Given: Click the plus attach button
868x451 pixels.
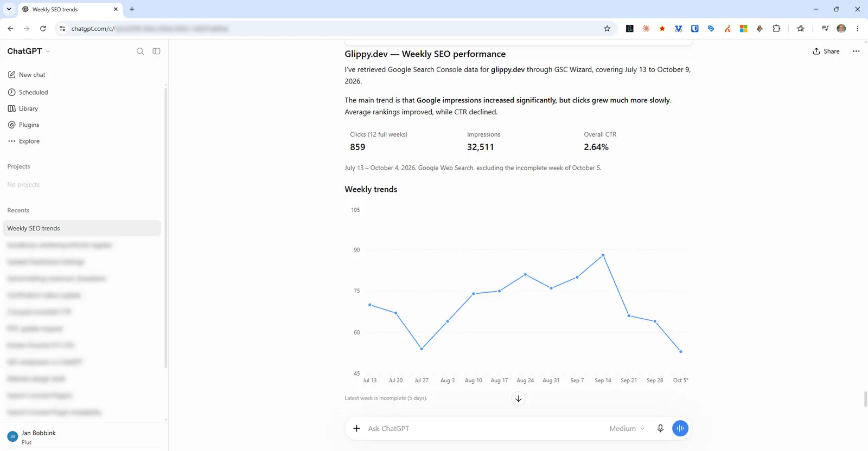Looking at the screenshot, I should [x=356, y=428].
